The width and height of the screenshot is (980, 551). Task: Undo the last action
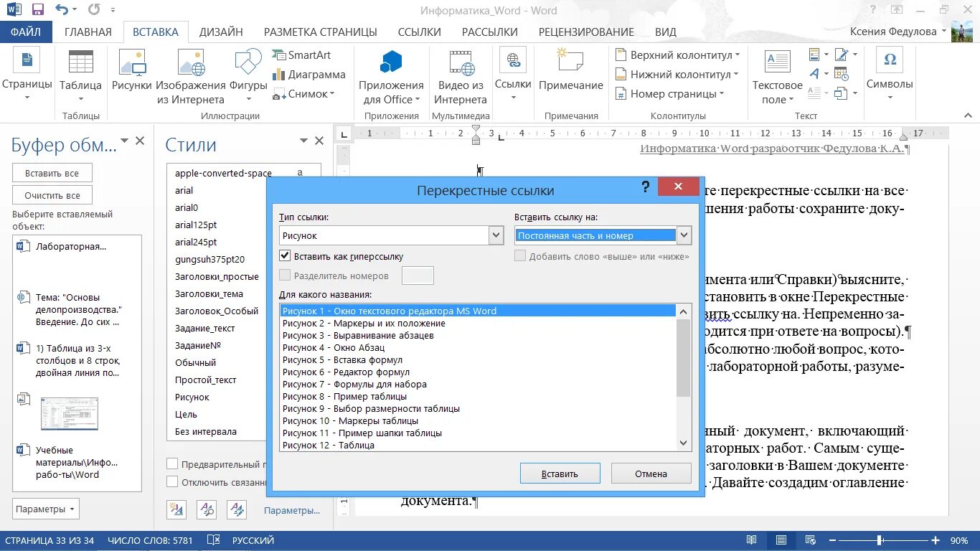(x=62, y=10)
